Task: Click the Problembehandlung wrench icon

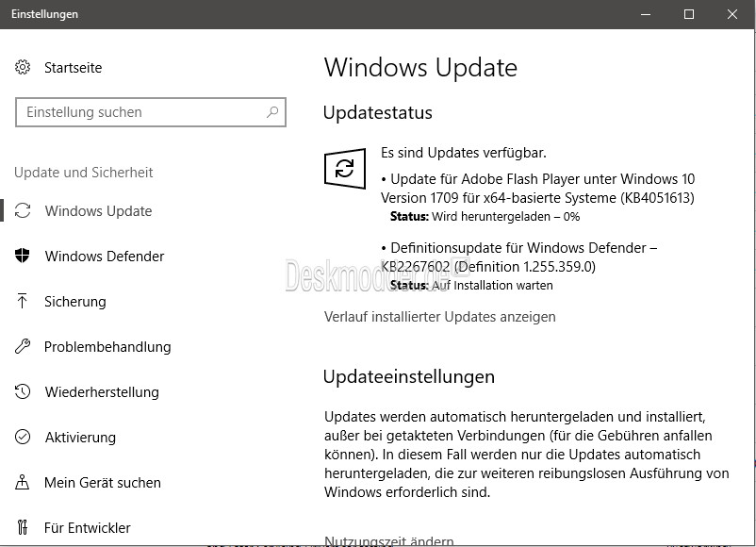Action: 23,346
